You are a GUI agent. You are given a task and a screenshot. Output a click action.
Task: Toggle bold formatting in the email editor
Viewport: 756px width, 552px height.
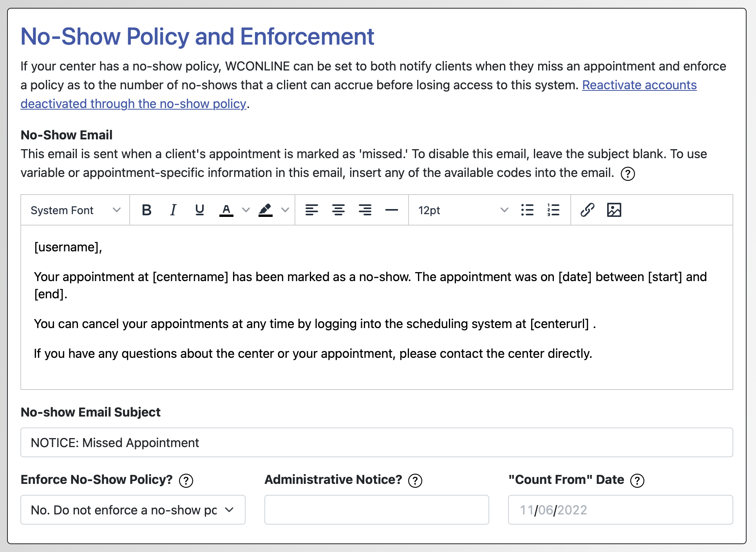click(146, 210)
